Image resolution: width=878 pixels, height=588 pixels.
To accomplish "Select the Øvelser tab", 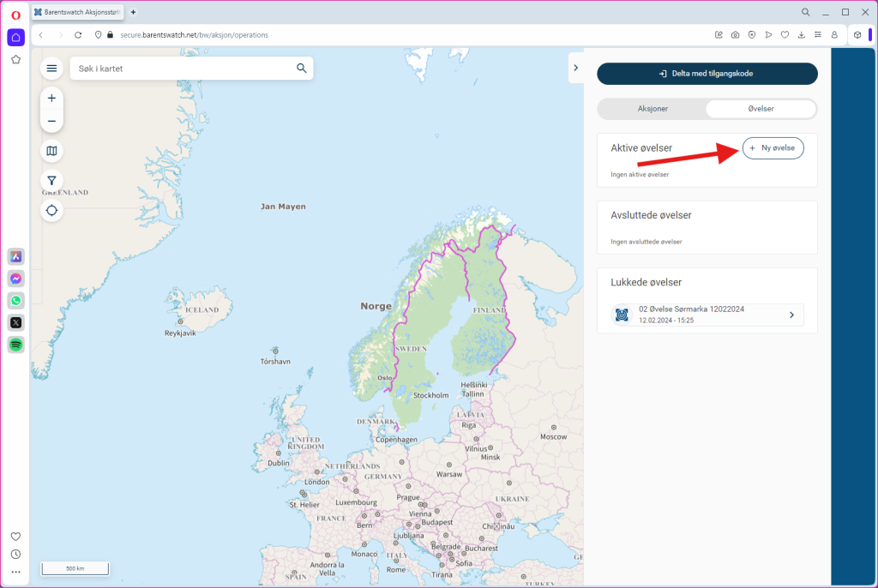I will [x=761, y=109].
